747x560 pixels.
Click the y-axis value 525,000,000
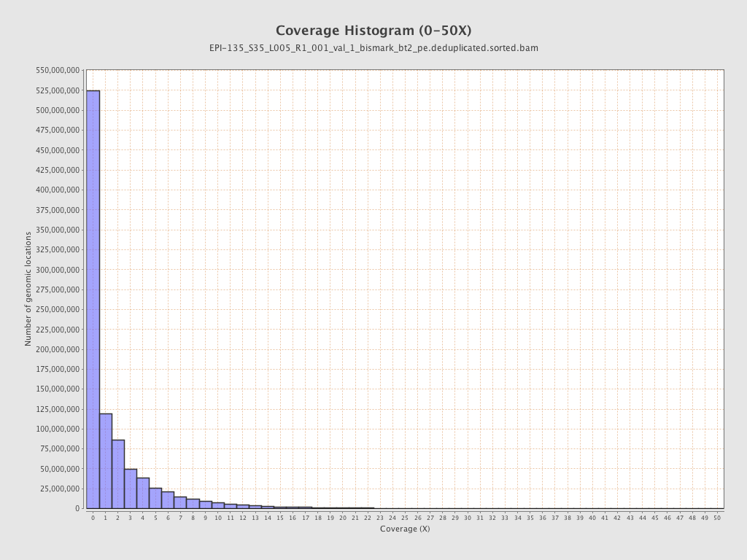click(x=58, y=90)
